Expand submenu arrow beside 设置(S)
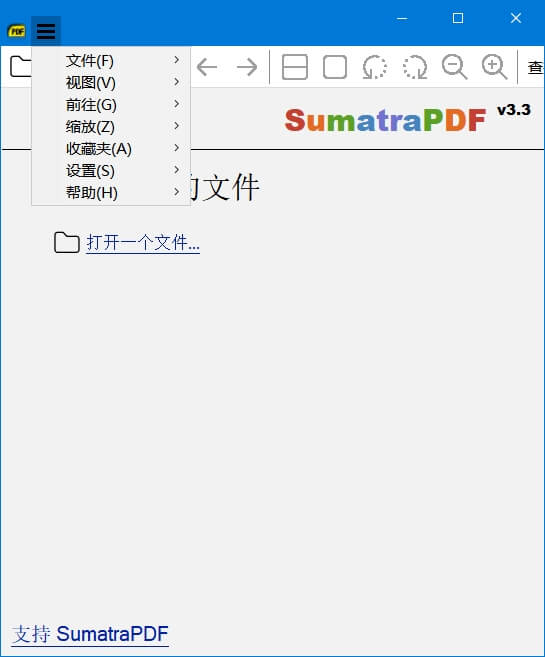The height and width of the screenshot is (657, 545). click(x=176, y=170)
